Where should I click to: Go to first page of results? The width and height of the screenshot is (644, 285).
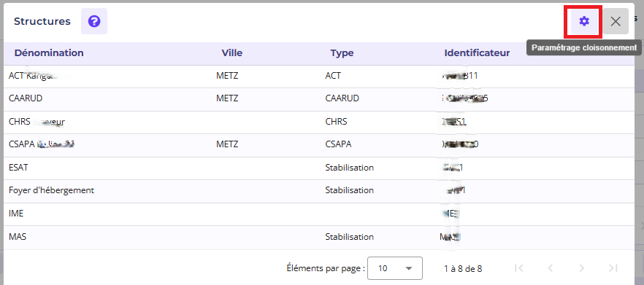pos(518,268)
